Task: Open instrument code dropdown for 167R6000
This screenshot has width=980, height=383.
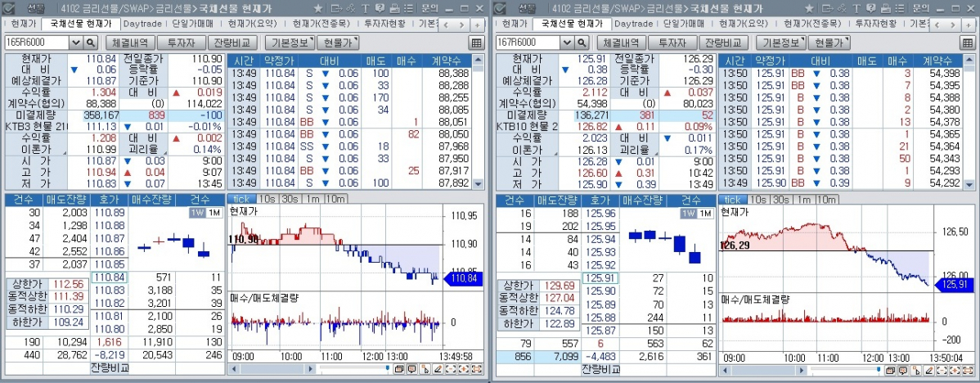Action: (x=568, y=43)
